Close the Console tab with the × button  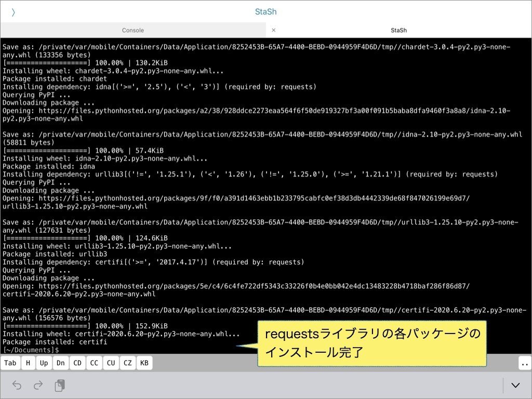point(273,30)
